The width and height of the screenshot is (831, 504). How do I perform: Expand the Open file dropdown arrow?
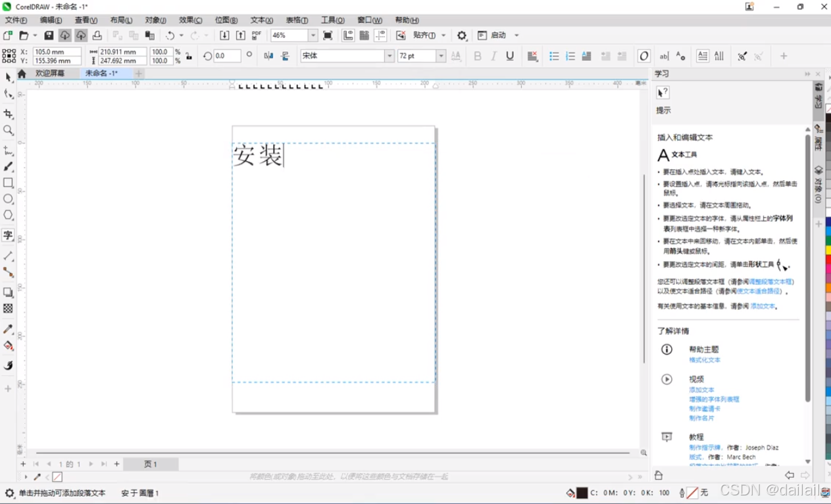pos(35,36)
